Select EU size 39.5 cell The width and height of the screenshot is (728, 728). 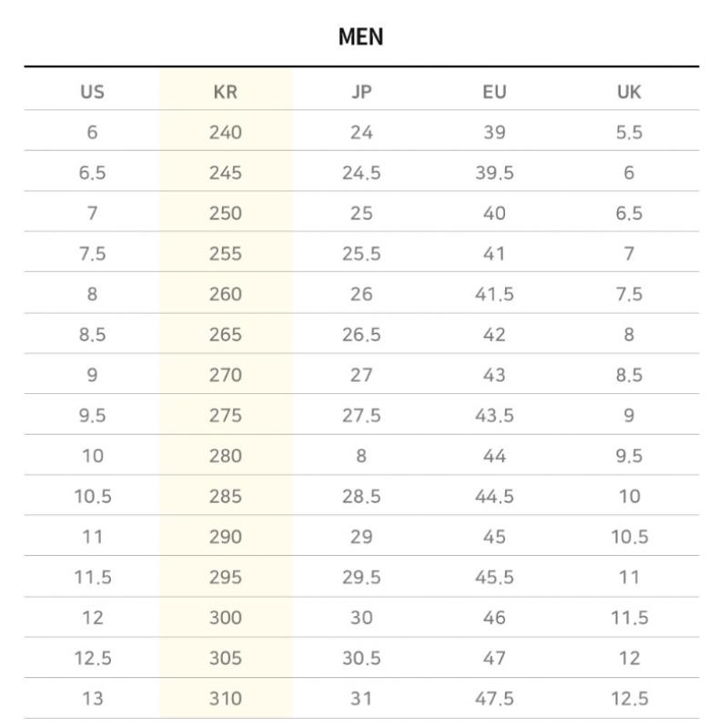click(x=494, y=173)
